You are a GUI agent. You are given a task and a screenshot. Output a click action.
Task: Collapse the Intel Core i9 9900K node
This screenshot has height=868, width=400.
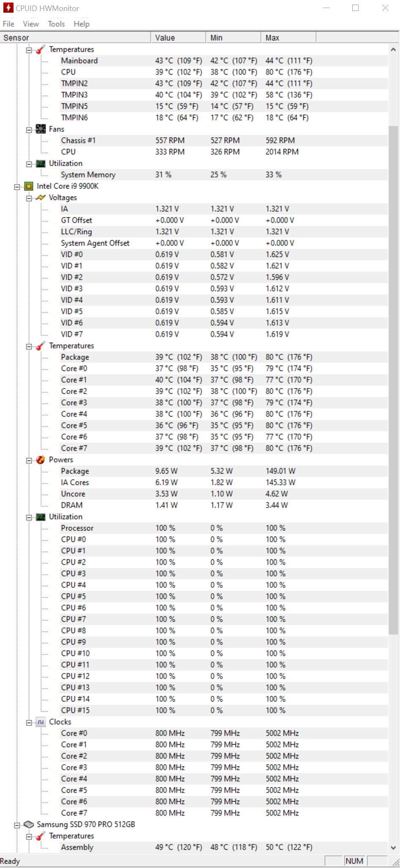click(17, 187)
